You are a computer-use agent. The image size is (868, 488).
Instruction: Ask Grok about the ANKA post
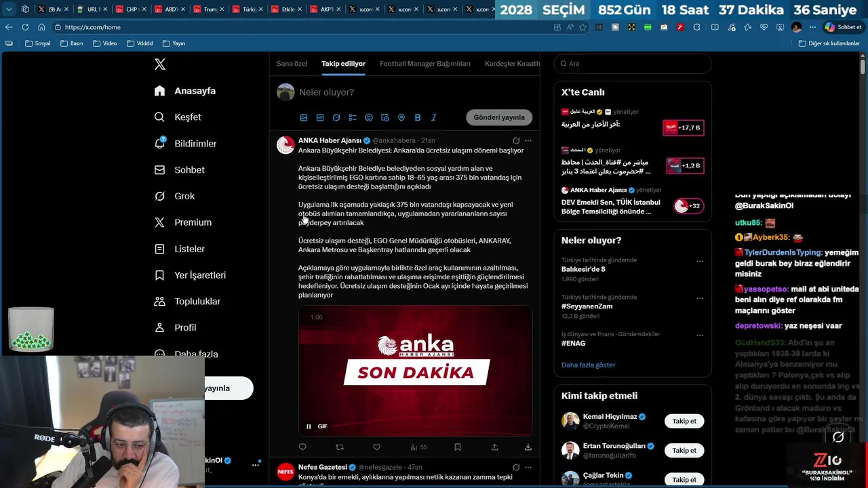pyautogui.click(x=516, y=141)
